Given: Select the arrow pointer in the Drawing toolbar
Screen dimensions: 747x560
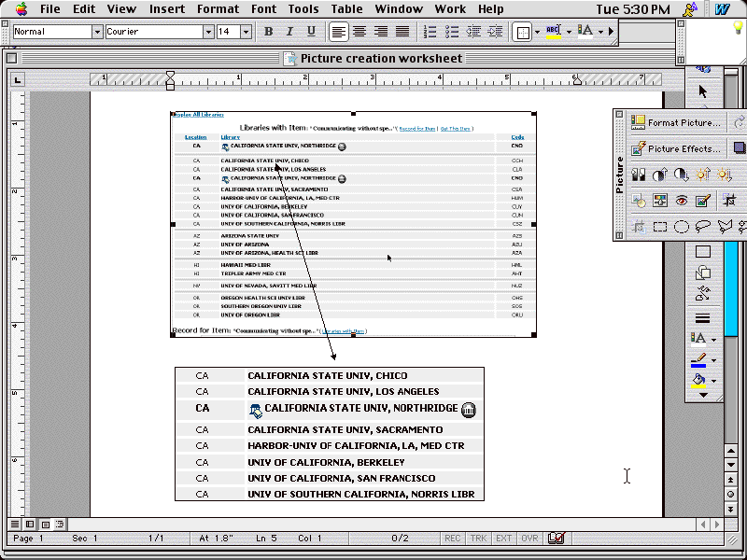Looking at the screenshot, I should 703,91.
